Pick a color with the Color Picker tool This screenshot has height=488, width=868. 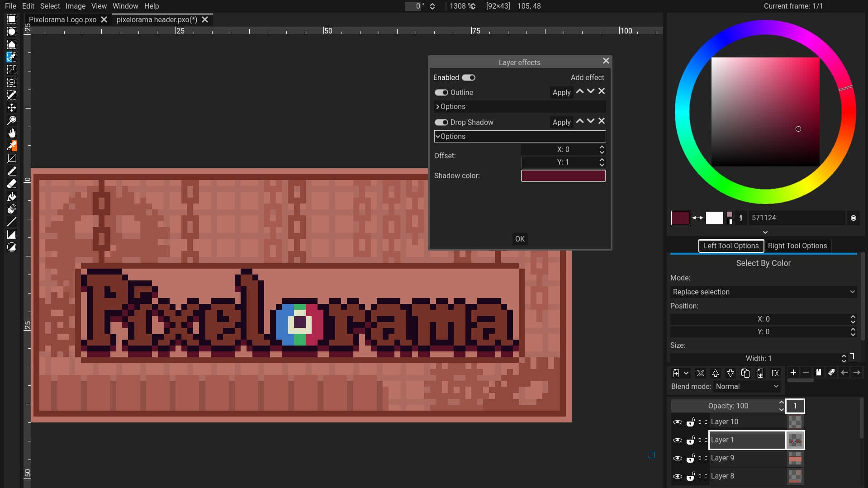[x=12, y=146]
